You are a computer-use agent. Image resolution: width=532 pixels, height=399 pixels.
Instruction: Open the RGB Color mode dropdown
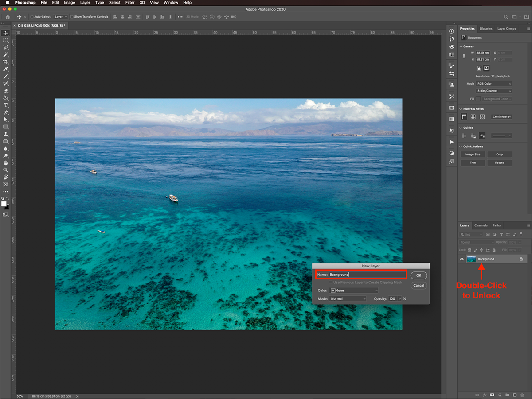coord(494,84)
